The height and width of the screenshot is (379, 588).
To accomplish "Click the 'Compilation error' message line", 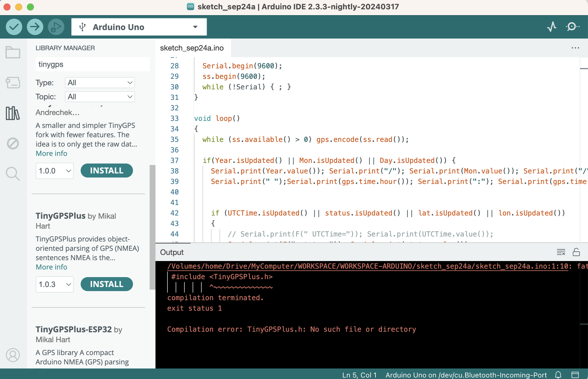I will tap(291, 329).
